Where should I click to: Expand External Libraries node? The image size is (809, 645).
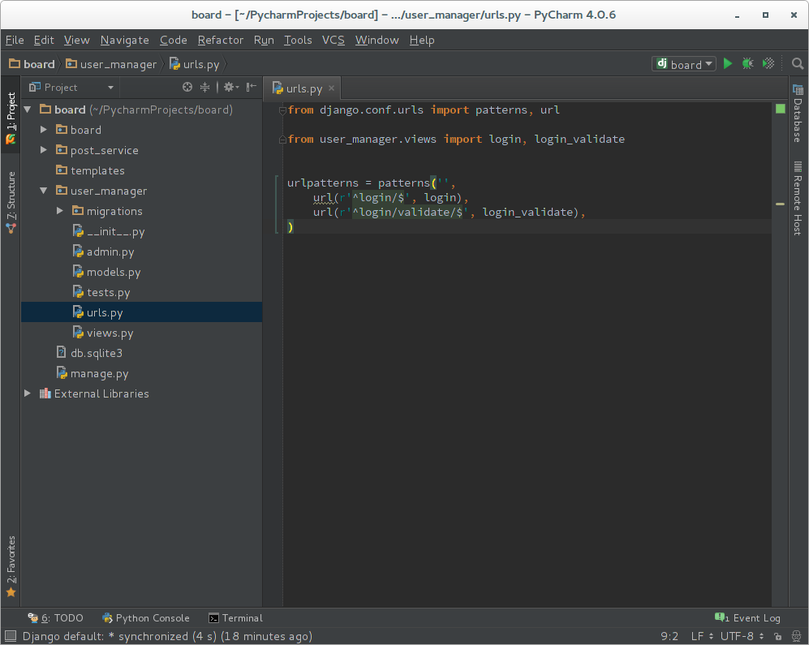(27, 393)
